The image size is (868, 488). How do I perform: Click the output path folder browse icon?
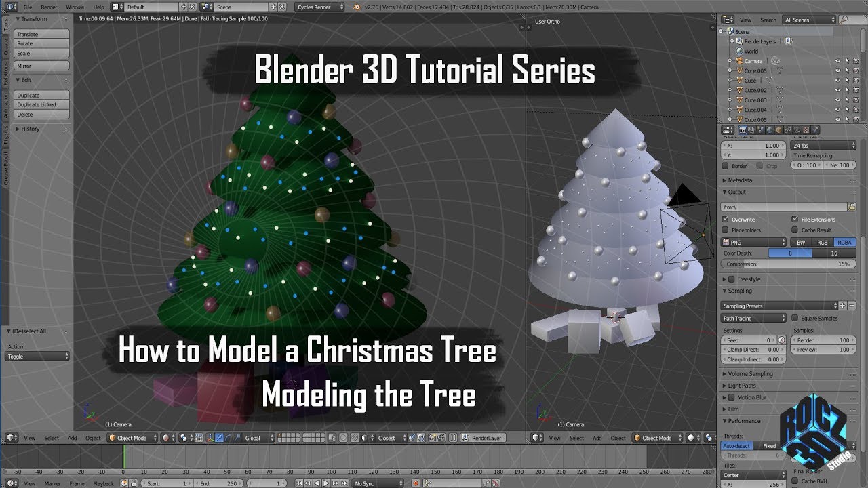click(x=852, y=207)
